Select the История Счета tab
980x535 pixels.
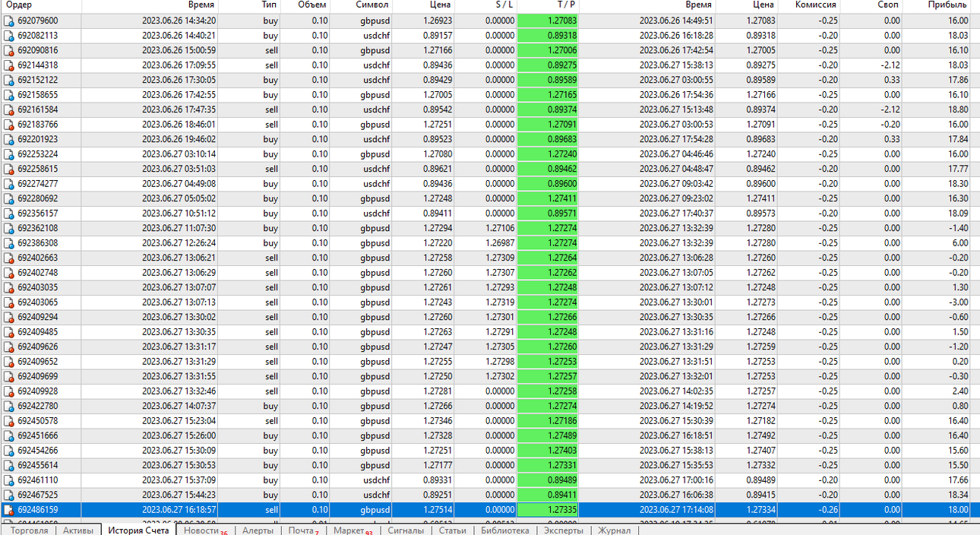tap(138, 530)
